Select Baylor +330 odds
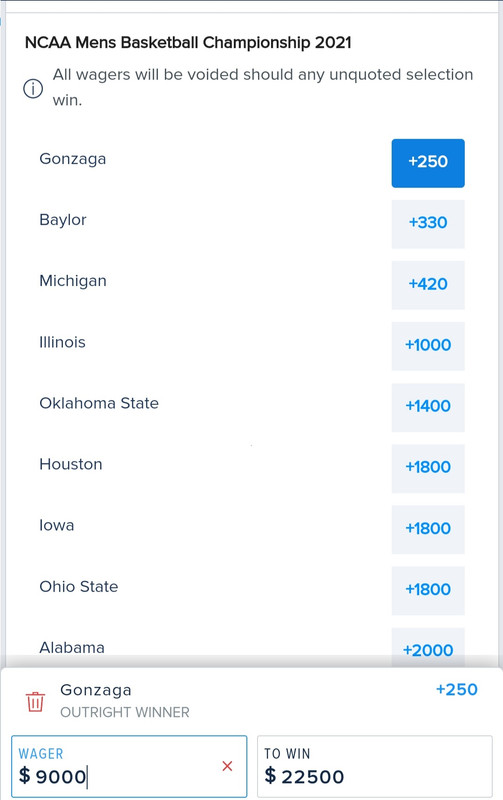Image resolution: width=503 pixels, height=800 pixels. (428, 224)
